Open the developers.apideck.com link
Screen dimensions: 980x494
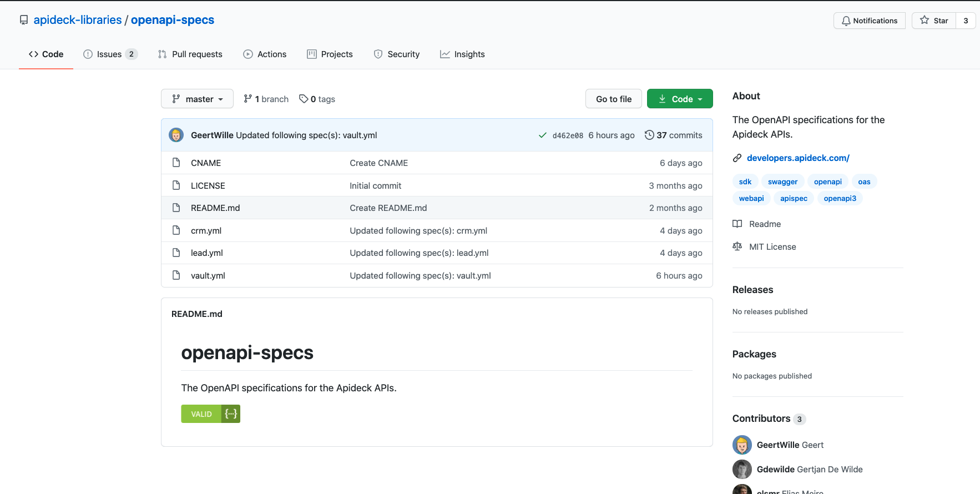point(798,158)
